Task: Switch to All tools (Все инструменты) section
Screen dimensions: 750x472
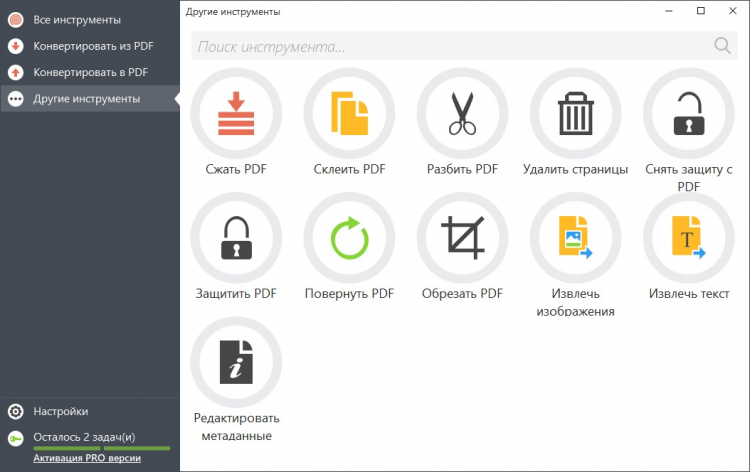Action: 76,20
